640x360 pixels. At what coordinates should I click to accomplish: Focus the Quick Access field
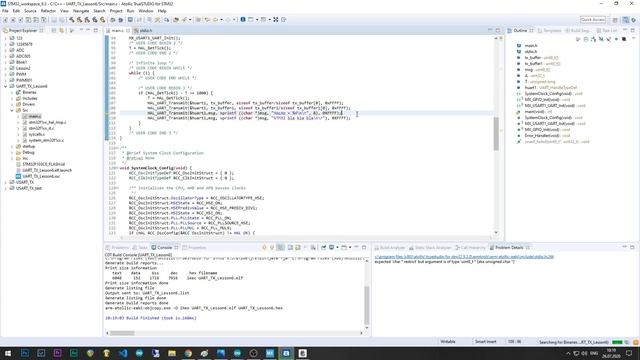coord(593,20)
